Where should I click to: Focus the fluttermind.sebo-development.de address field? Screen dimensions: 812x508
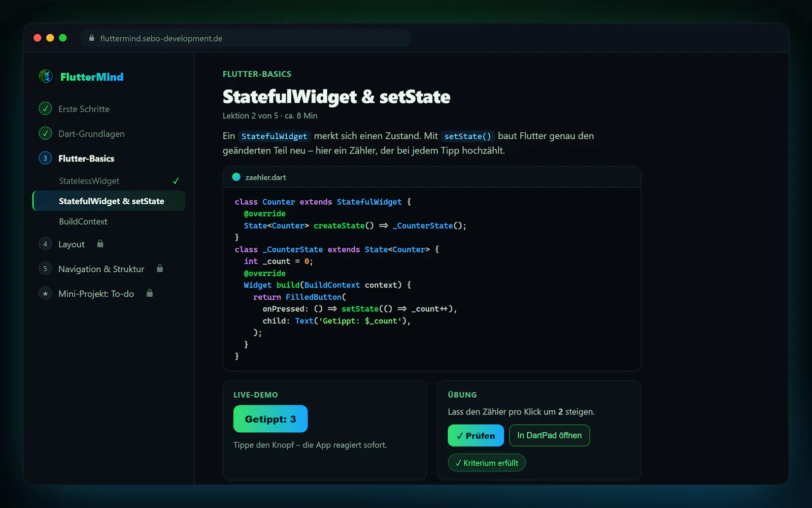click(x=245, y=38)
